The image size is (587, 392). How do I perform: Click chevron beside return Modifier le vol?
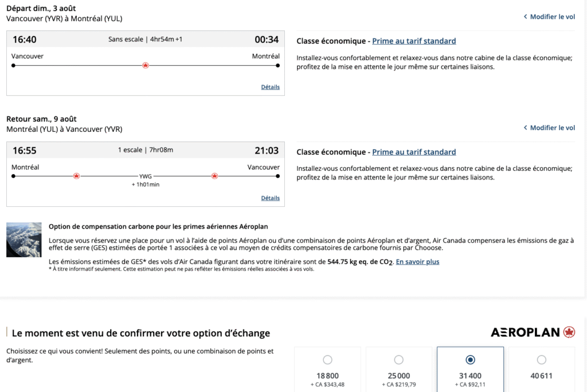pyautogui.click(x=525, y=128)
